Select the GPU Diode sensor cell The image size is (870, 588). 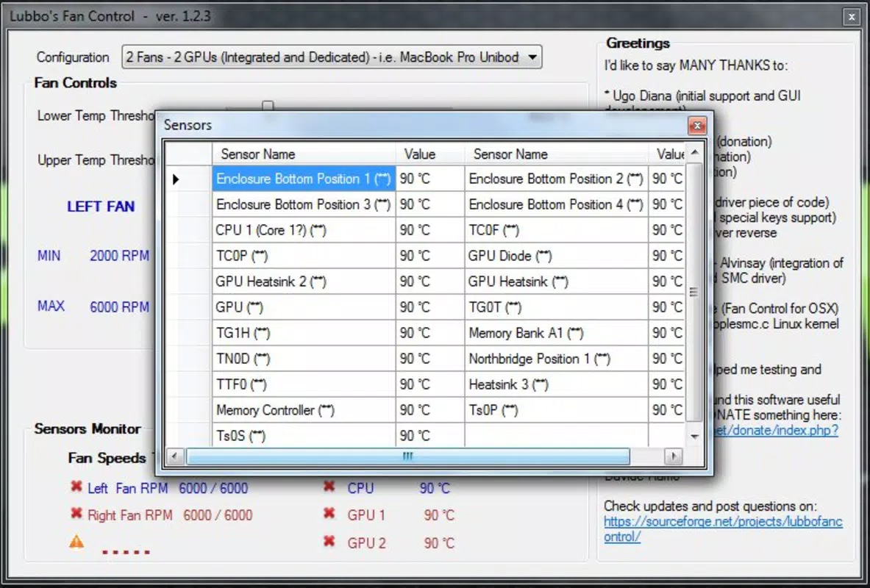click(556, 256)
